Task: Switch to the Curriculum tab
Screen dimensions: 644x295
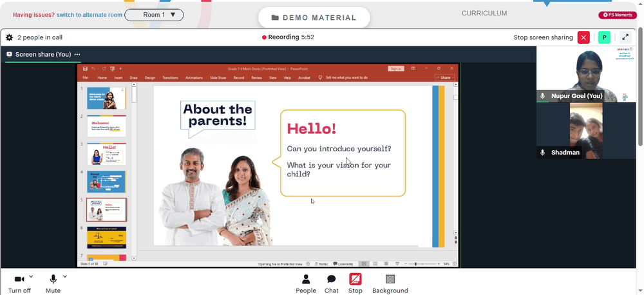Action: tap(484, 13)
